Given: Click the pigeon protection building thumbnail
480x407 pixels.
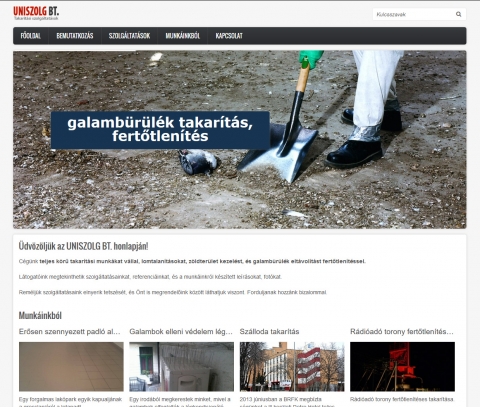Looking at the screenshot, I should click(181, 366).
